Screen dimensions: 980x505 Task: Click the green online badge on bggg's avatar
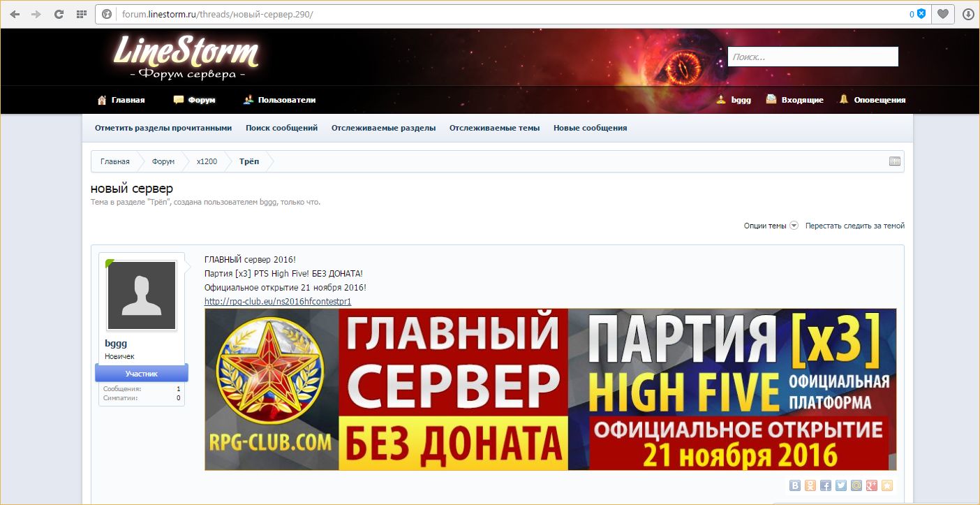point(110,263)
